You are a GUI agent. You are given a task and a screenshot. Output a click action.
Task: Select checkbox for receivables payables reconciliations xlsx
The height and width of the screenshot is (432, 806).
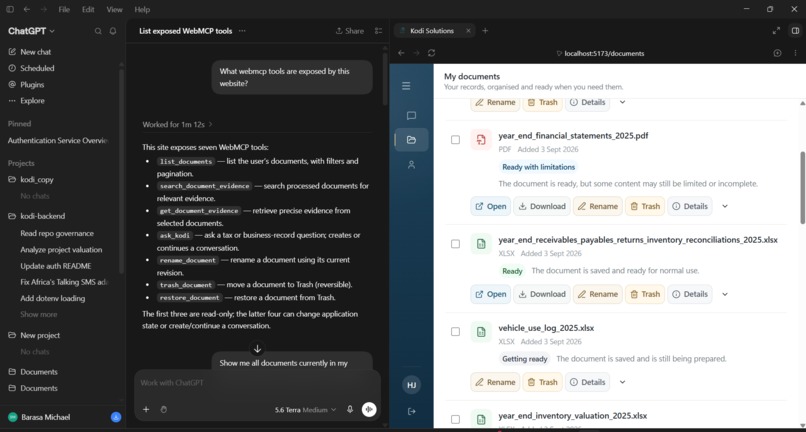point(455,244)
